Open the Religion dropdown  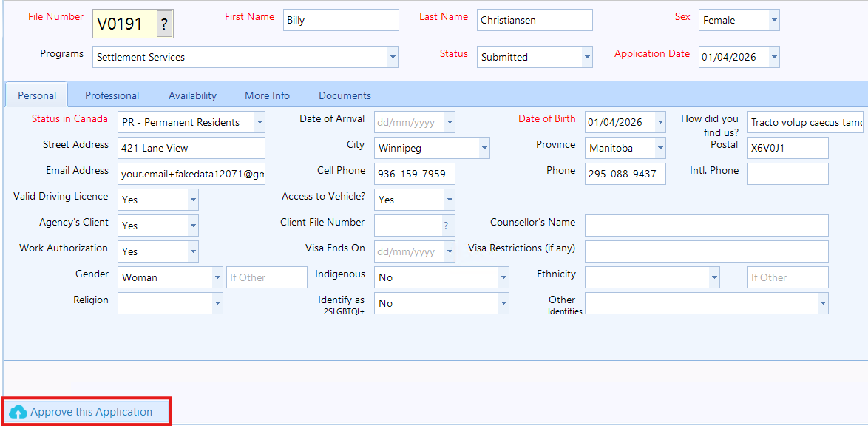(217, 303)
